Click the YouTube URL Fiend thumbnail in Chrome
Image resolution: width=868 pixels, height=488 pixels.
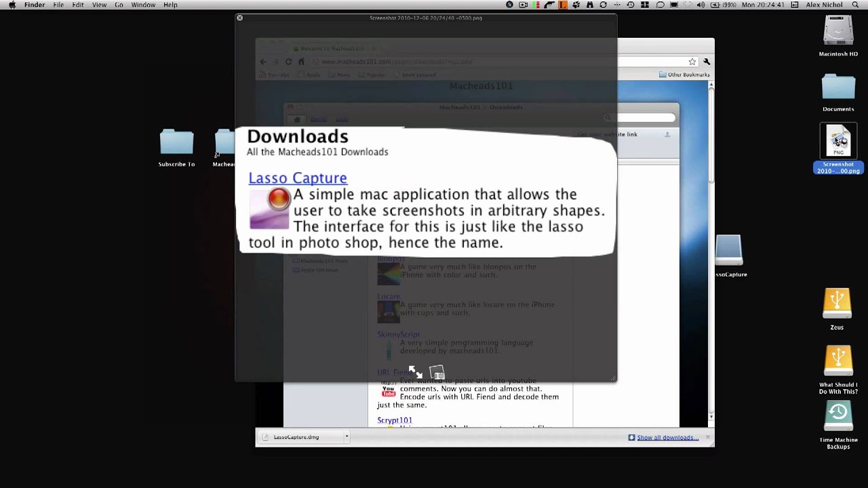388,390
